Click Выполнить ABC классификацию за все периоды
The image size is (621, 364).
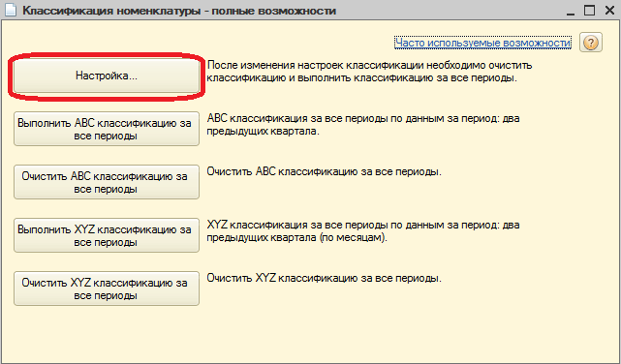coord(107,129)
